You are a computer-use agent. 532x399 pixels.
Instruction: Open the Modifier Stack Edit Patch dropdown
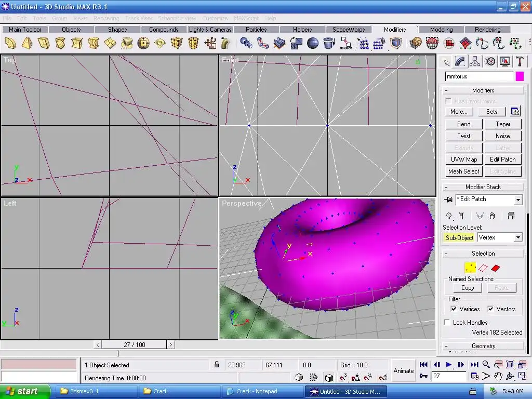point(518,199)
